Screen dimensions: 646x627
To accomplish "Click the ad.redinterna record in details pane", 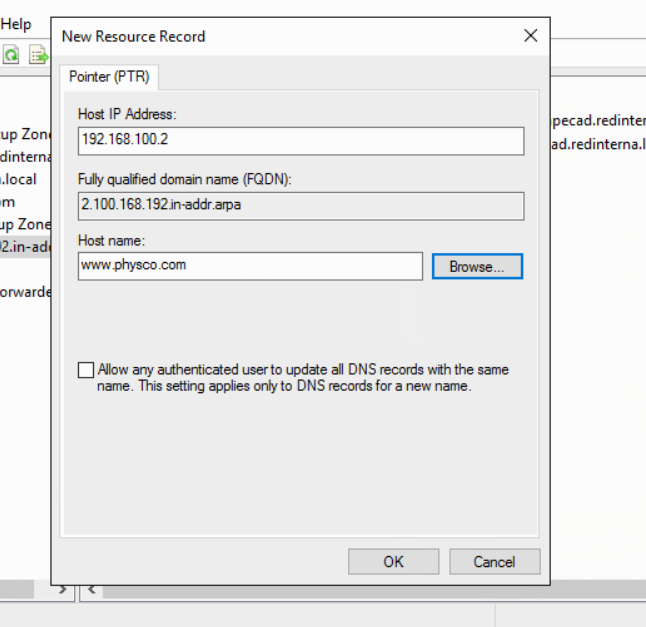I will 598,144.
